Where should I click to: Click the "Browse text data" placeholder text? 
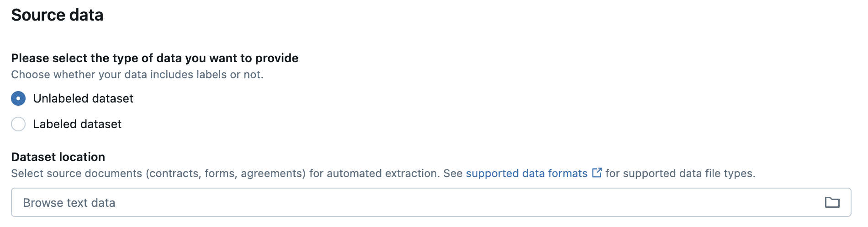point(69,203)
